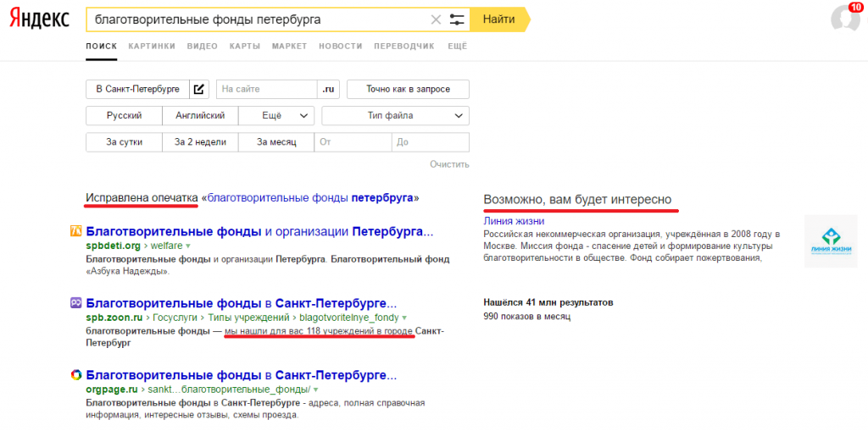Toggle the Английский language filter
Viewport: 868px width, 431px height.
[200, 116]
